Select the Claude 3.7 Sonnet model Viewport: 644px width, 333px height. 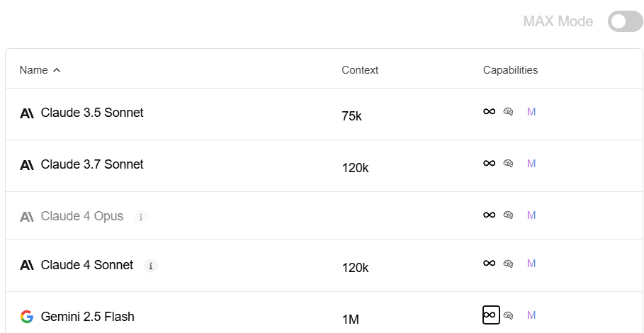[x=324, y=166]
